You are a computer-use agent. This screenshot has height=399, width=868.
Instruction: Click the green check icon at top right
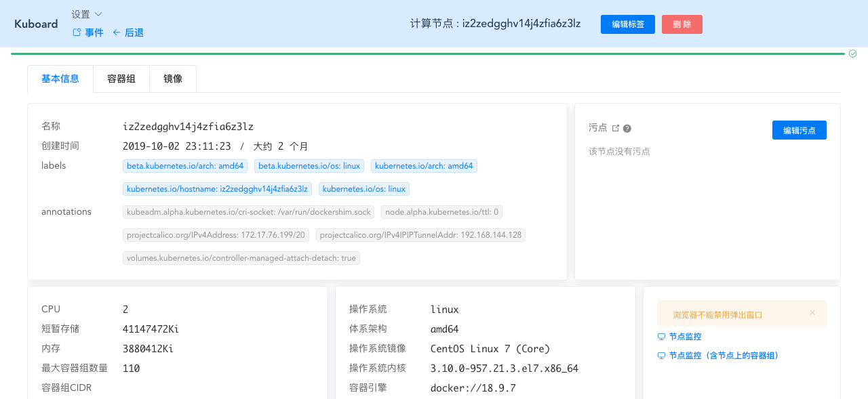[852, 53]
